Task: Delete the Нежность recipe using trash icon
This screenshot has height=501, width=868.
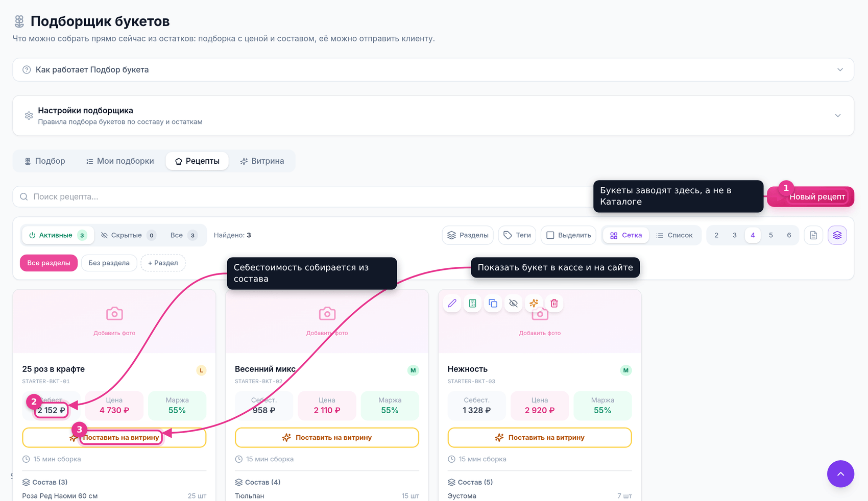Action: 554,304
